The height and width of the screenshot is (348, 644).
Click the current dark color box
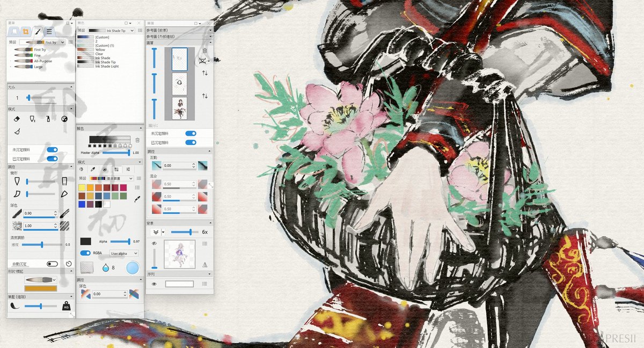(x=85, y=242)
